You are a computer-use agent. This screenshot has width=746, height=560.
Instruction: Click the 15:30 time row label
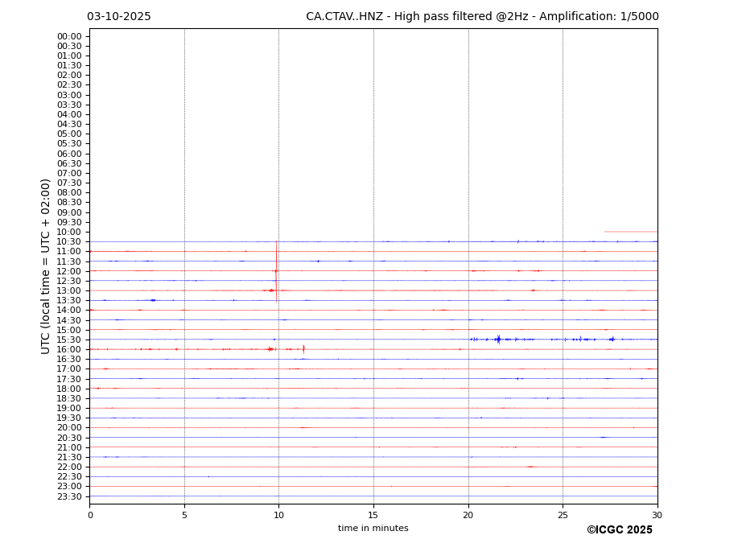(x=69, y=340)
